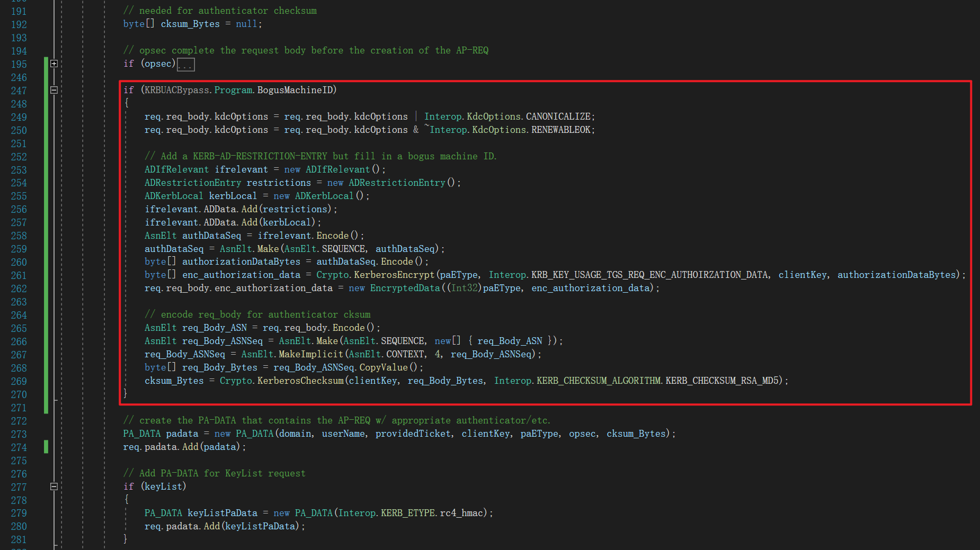Click 'kerbLocal' variable declaration on line 255
The height and width of the screenshot is (550, 980).
click(233, 196)
